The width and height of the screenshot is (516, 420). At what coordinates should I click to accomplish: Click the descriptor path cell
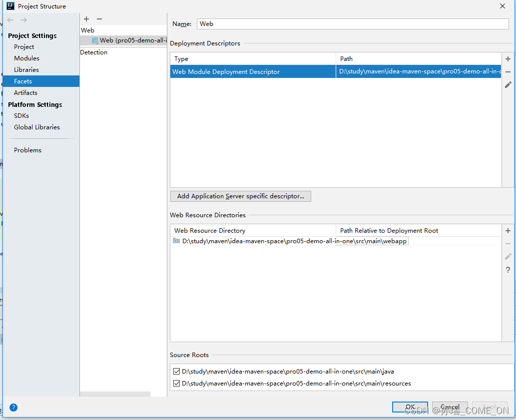coord(419,72)
